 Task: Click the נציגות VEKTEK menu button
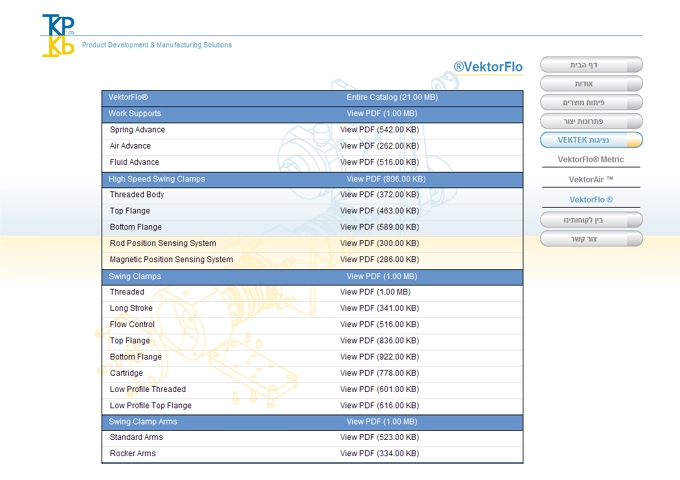coord(591,140)
